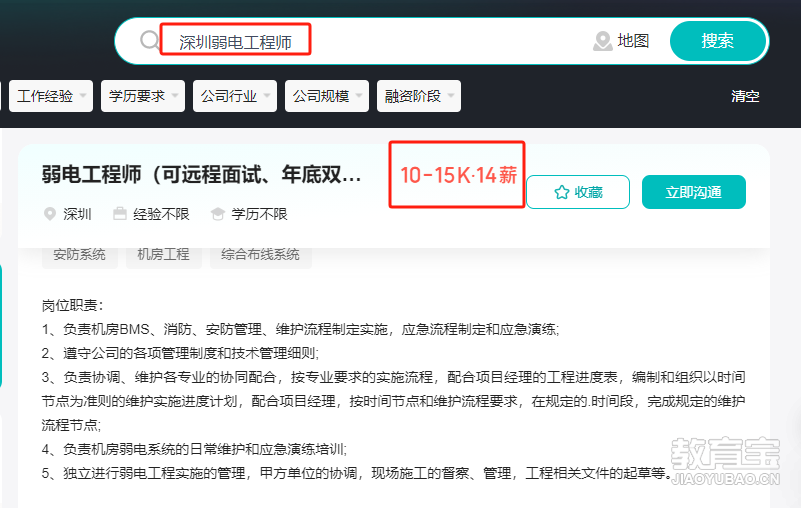The height and width of the screenshot is (508, 801).
Task: Click the salary text 10-15K·14薪
Action: pyautogui.click(x=458, y=175)
